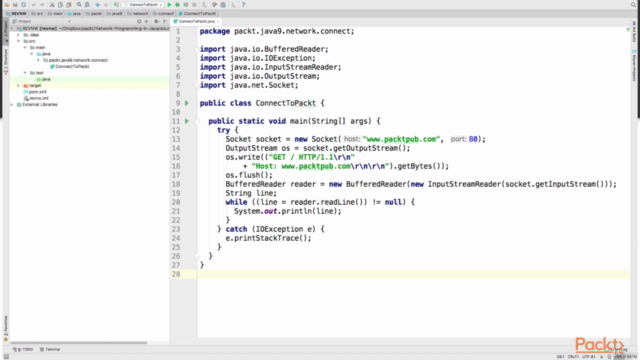
Task: Click the Cut scissors icon
Action: coord(52,4)
